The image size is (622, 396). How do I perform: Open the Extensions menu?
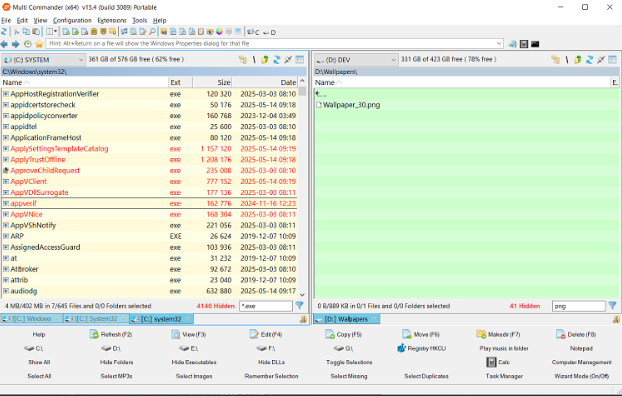pyautogui.click(x=112, y=20)
